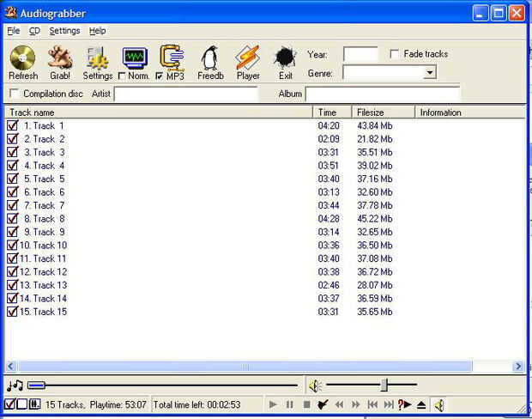Click the checkmark button after Stop
Screen dimensions: 532x419
[323, 404]
